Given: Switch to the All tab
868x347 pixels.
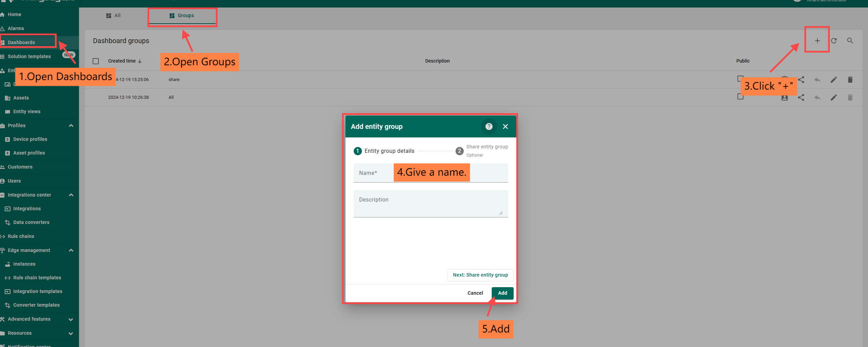Looking at the screenshot, I should coord(113,16).
